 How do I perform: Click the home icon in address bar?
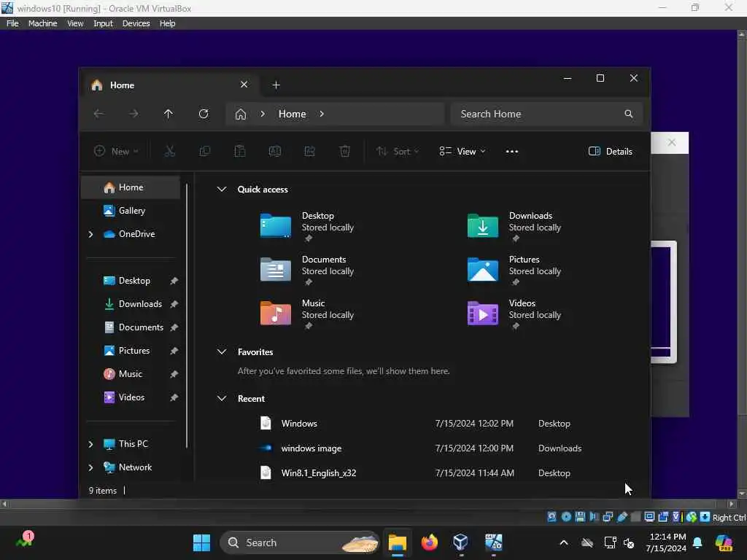241,114
